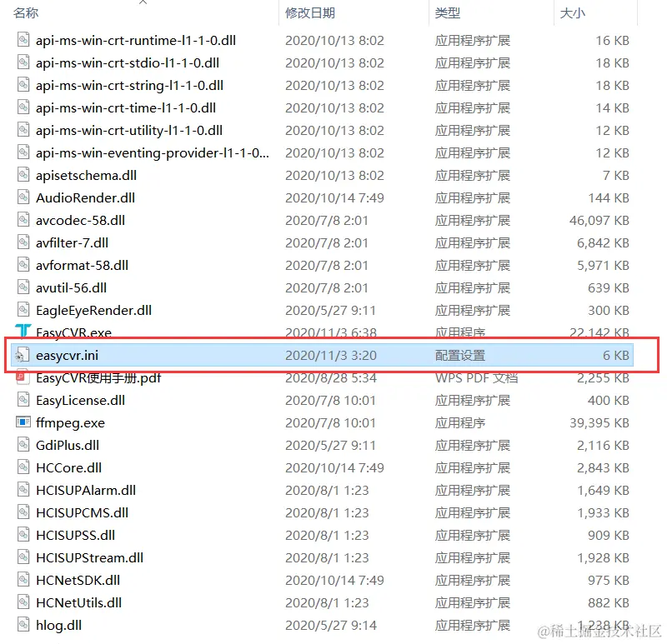Viewport: 667px width, 644px height.
Task: Click the ffmpeg.exe application icon
Action: [x=23, y=422]
